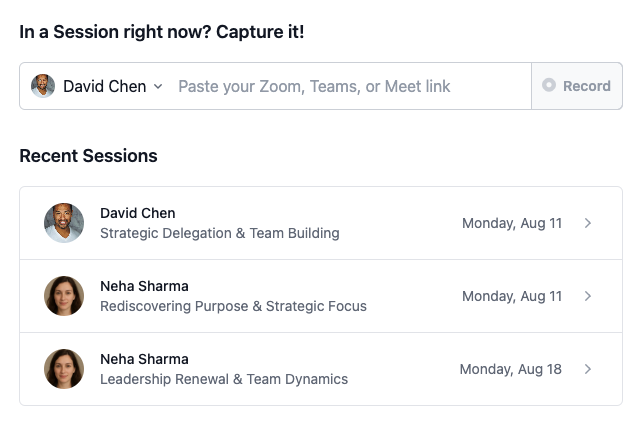Click the record circle icon
The width and height of the screenshot is (638, 422).
[x=549, y=85]
